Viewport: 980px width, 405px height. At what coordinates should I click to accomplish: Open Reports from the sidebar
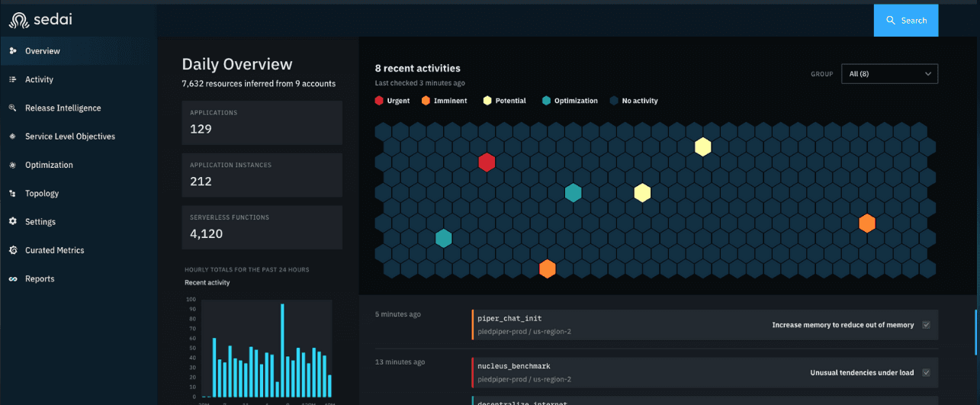79,278
